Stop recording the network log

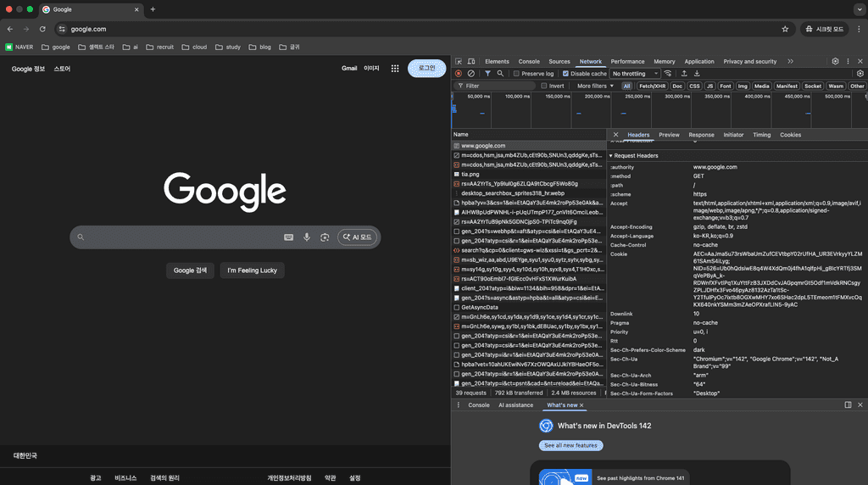[x=459, y=74]
